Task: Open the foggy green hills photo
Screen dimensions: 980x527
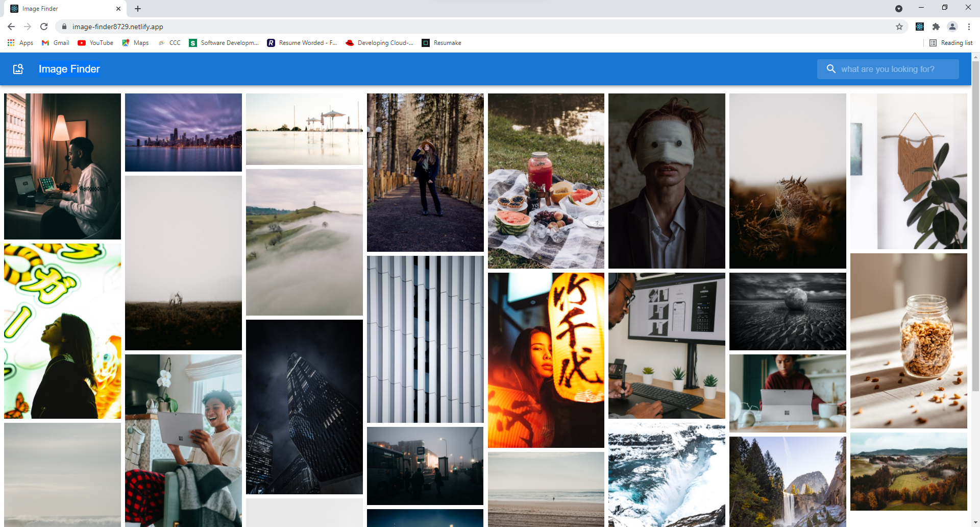Action: point(304,242)
